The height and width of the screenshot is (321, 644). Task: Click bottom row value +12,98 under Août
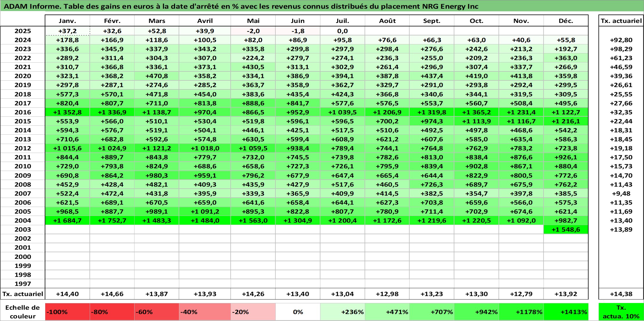click(387, 294)
